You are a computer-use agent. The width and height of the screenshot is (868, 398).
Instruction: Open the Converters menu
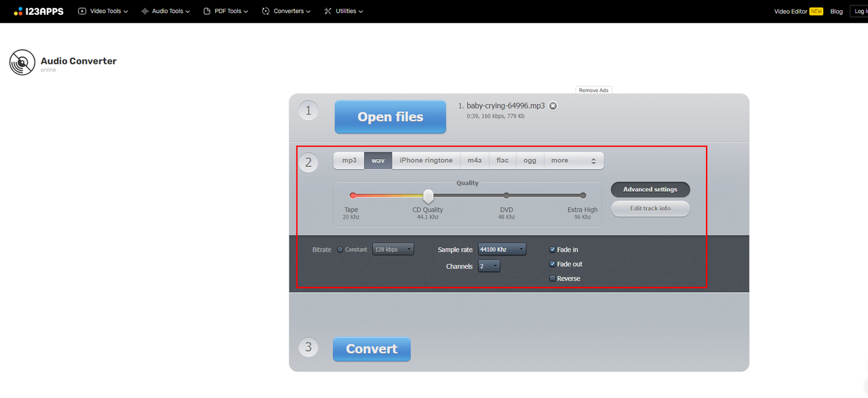[x=286, y=11]
